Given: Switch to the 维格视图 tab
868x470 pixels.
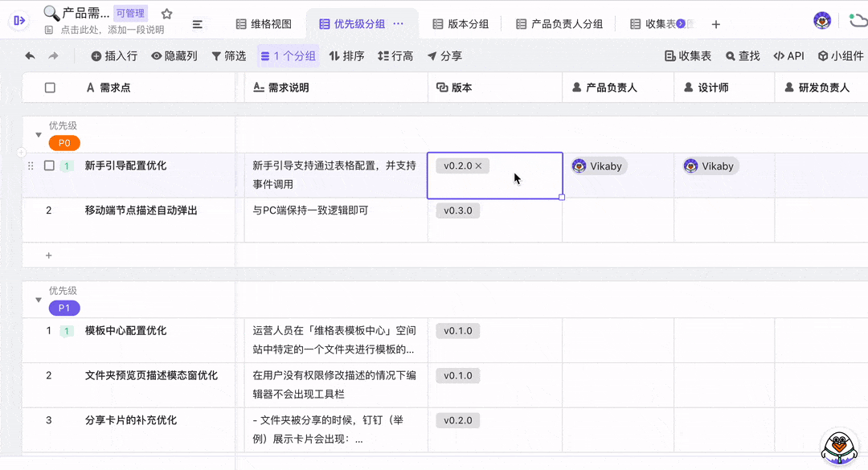Looking at the screenshot, I should click(x=264, y=24).
